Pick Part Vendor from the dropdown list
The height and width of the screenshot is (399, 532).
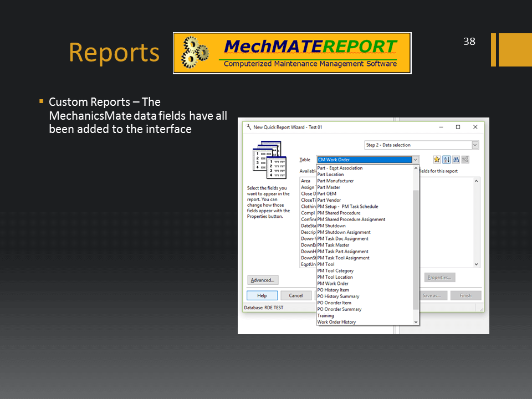(x=365, y=200)
